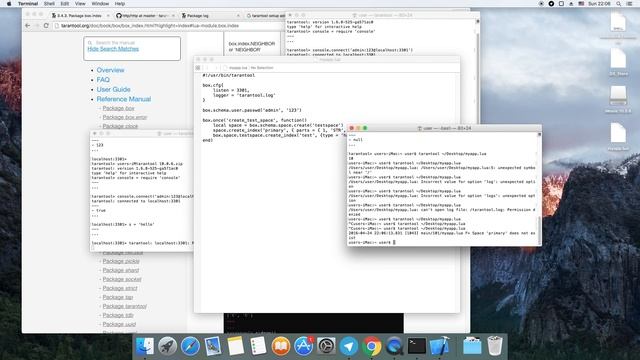Click the Chrome back arrow
This screenshot has height=360, width=640.
pyautogui.click(x=28, y=26)
